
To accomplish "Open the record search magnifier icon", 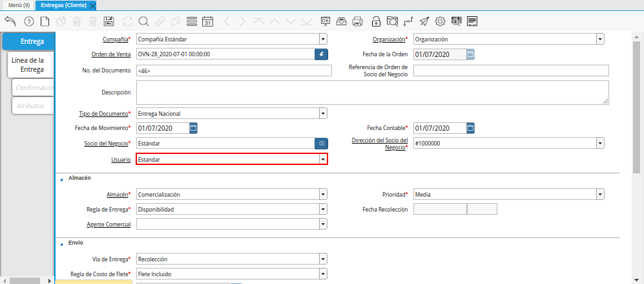I will point(143,21).
